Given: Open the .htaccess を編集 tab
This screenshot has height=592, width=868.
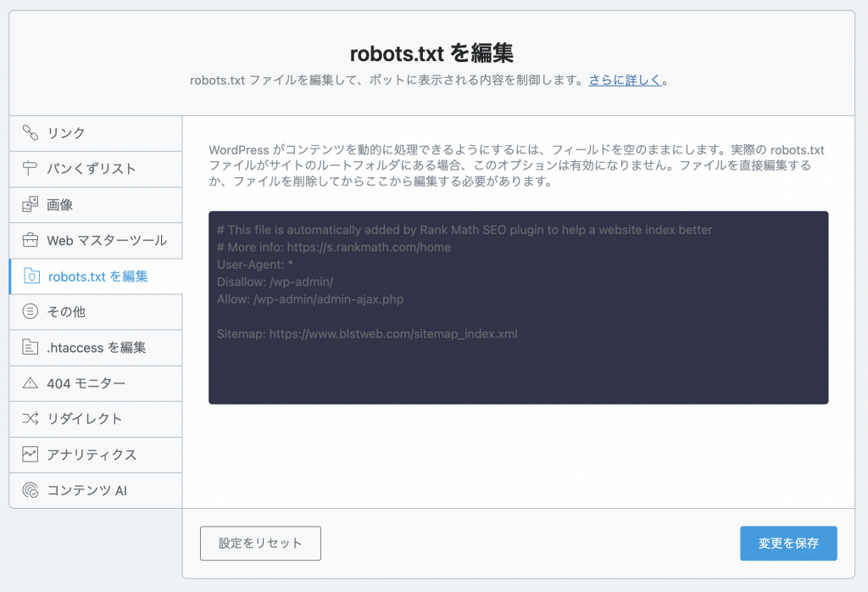Looking at the screenshot, I should point(96,348).
